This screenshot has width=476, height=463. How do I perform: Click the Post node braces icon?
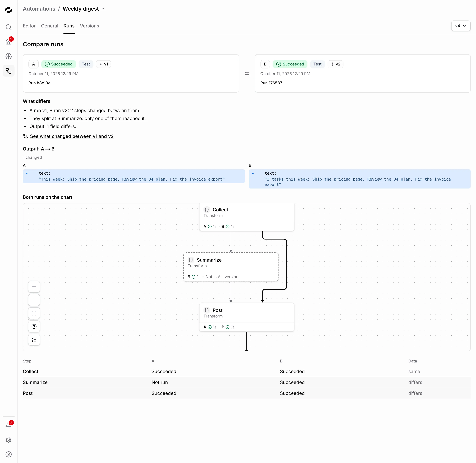pyautogui.click(x=207, y=310)
